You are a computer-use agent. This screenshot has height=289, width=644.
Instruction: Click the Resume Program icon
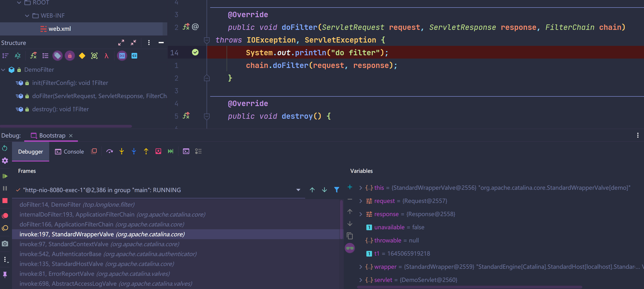(5, 176)
